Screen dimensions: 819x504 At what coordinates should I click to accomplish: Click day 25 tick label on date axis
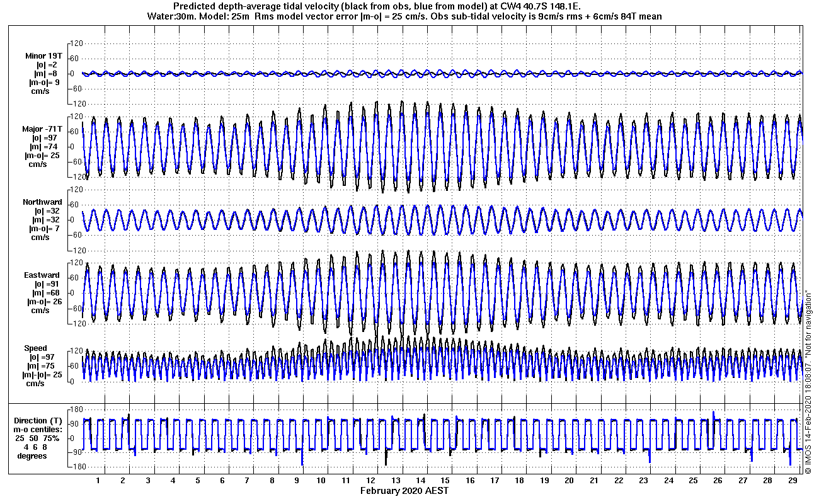(693, 481)
